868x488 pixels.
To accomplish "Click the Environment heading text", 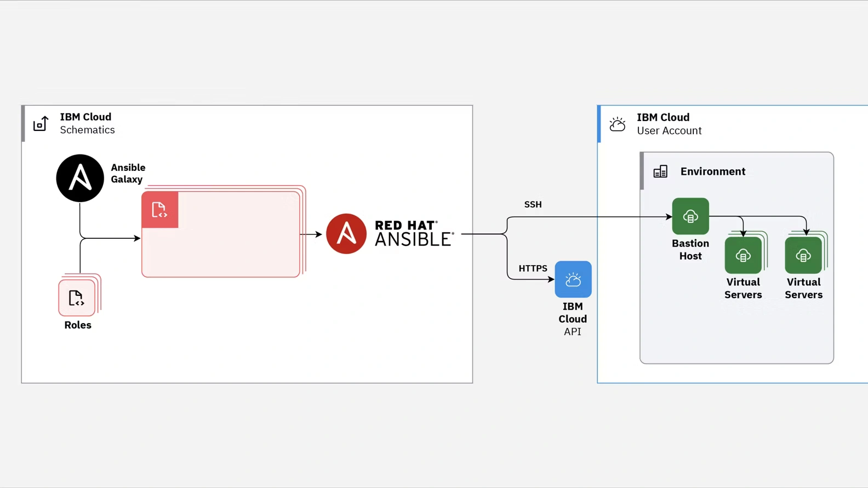I will [x=712, y=171].
